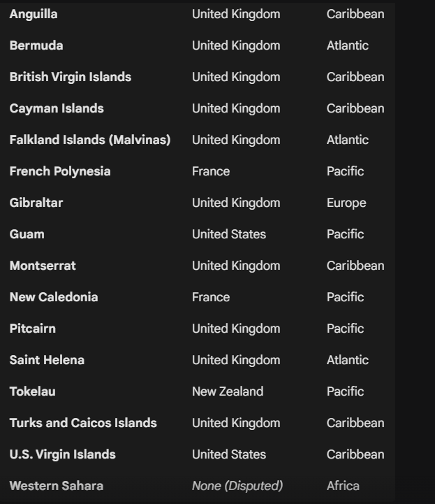Click the Western Sahara territory name

click(56, 486)
